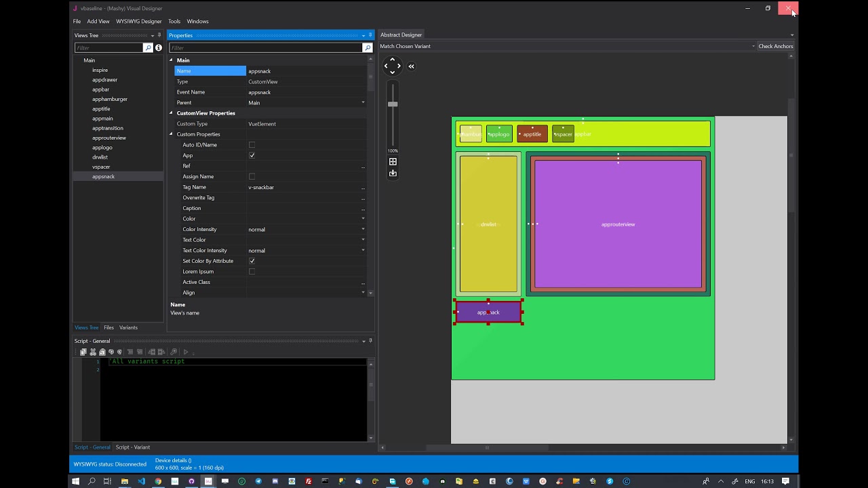Image resolution: width=868 pixels, height=488 pixels.
Task: Click the run arrow icon in Script toolbar
Action: 186,352
